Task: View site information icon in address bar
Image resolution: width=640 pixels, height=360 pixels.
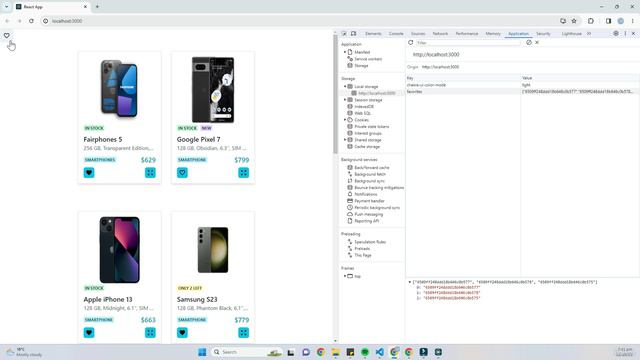Action: [x=46, y=21]
